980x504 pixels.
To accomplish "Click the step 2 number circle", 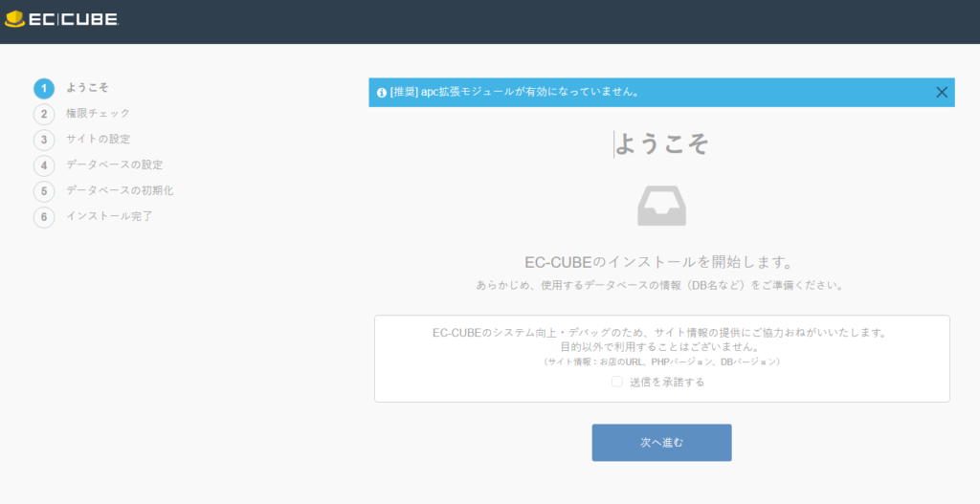I will (44, 114).
